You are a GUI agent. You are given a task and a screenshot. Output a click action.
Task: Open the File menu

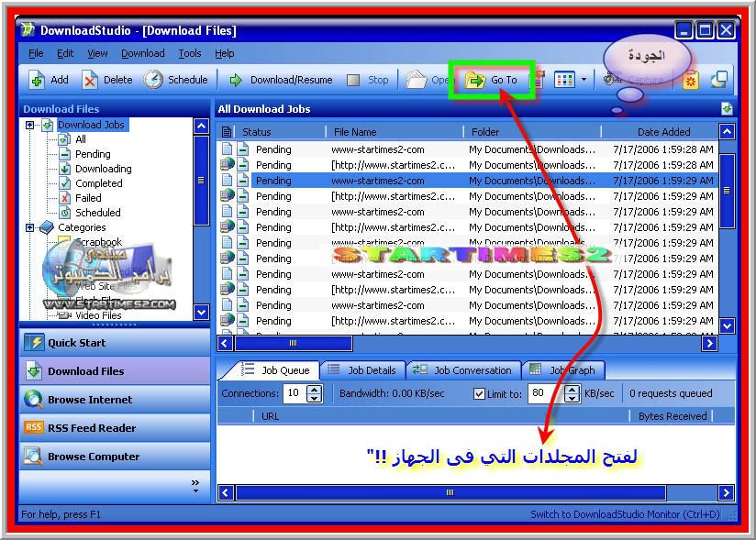point(36,53)
